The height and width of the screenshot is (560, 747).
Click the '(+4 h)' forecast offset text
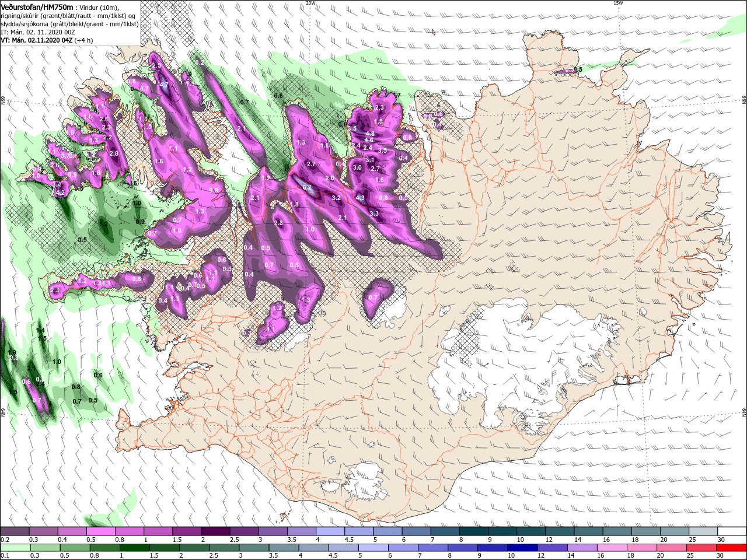click(84, 40)
